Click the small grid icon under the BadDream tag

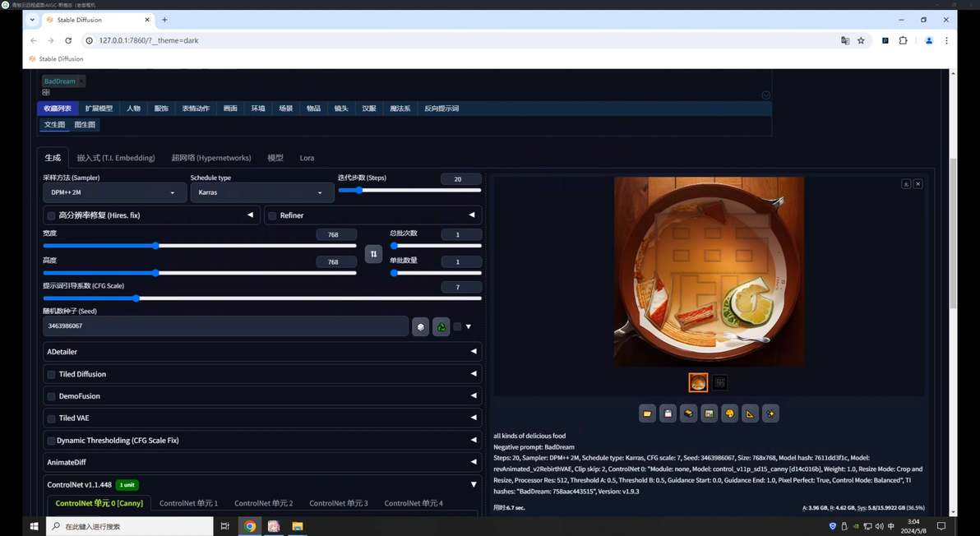coord(46,92)
